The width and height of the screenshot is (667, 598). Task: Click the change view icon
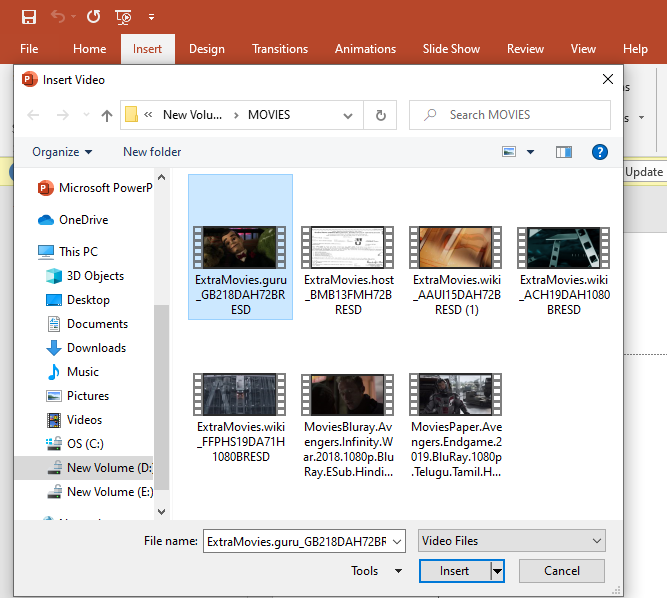point(510,152)
